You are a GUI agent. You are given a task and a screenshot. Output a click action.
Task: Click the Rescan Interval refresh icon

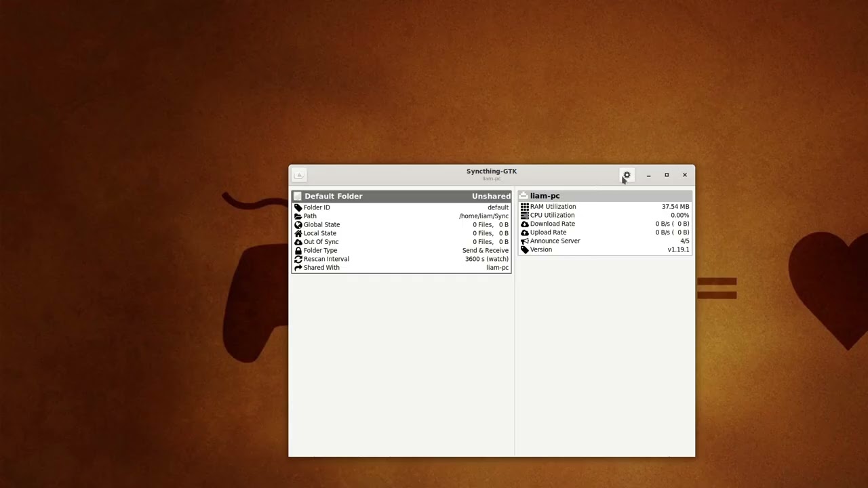(298, 259)
